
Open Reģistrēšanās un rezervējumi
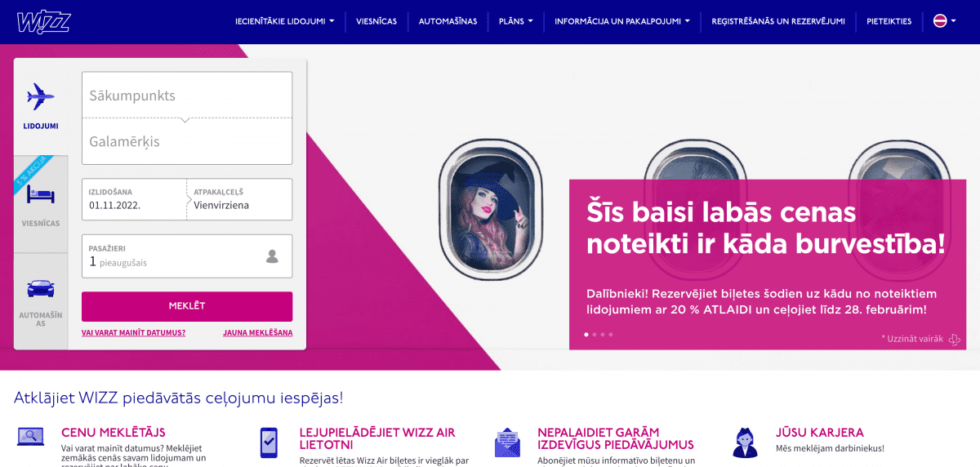coord(778,21)
